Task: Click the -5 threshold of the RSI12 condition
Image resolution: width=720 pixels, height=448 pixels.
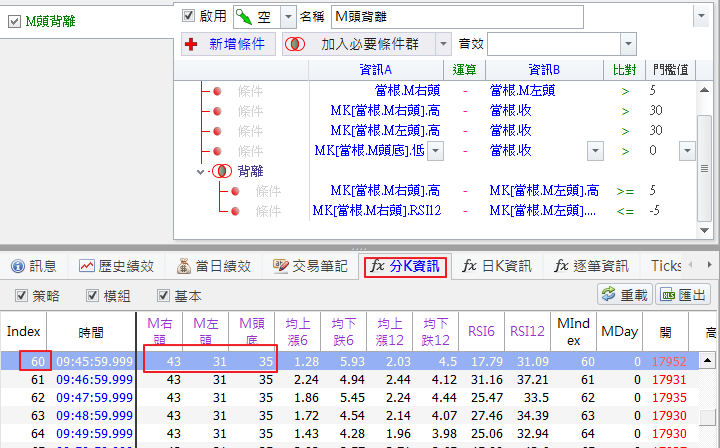Action: tap(654, 211)
